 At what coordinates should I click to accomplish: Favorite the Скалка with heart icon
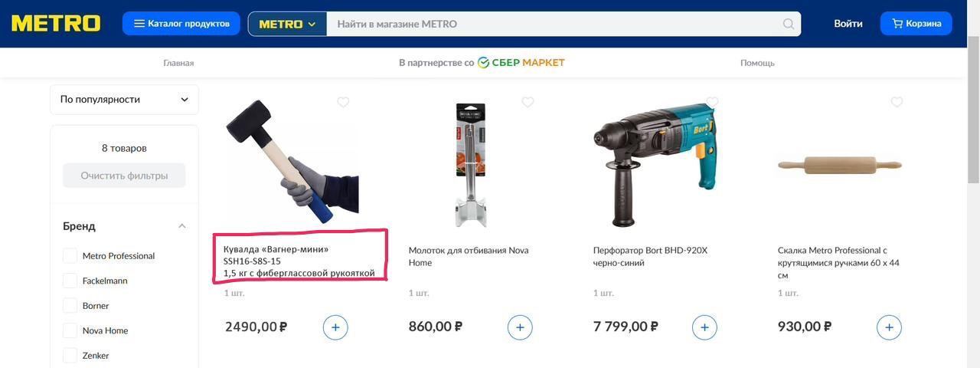click(897, 102)
